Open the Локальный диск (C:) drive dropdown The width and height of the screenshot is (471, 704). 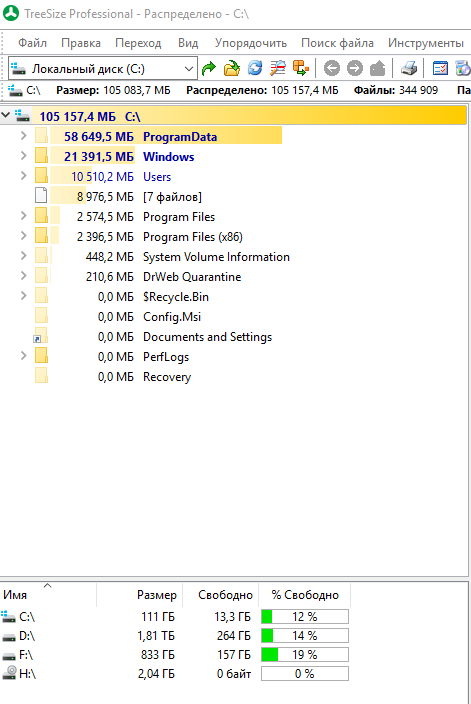point(189,69)
